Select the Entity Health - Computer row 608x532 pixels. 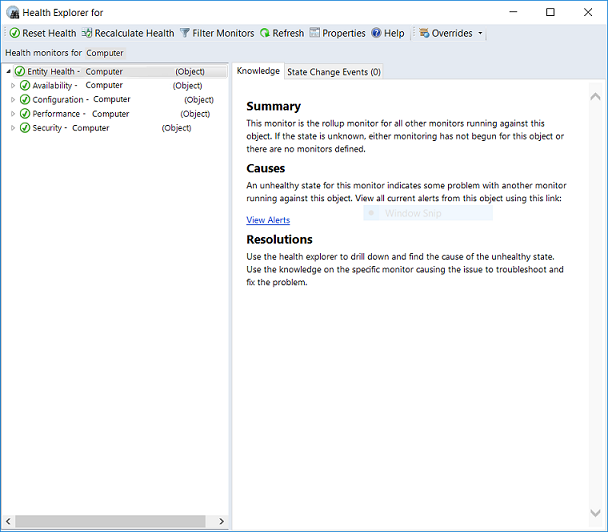click(120, 71)
